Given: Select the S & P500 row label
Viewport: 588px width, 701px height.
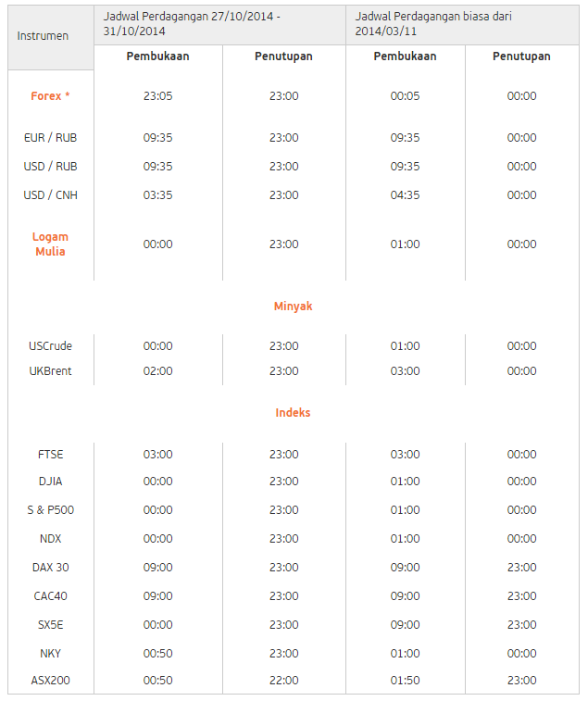Looking at the screenshot, I should pos(50,509).
